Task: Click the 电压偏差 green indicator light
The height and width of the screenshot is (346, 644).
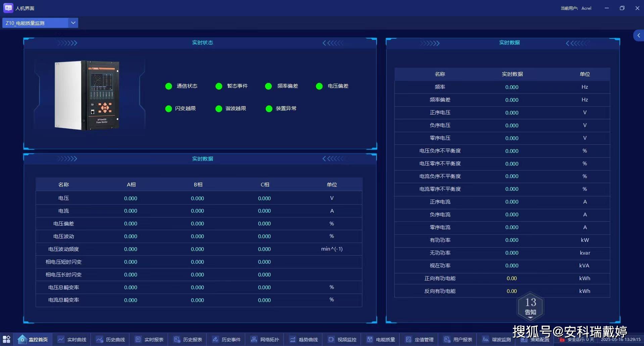Action: coord(319,86)
